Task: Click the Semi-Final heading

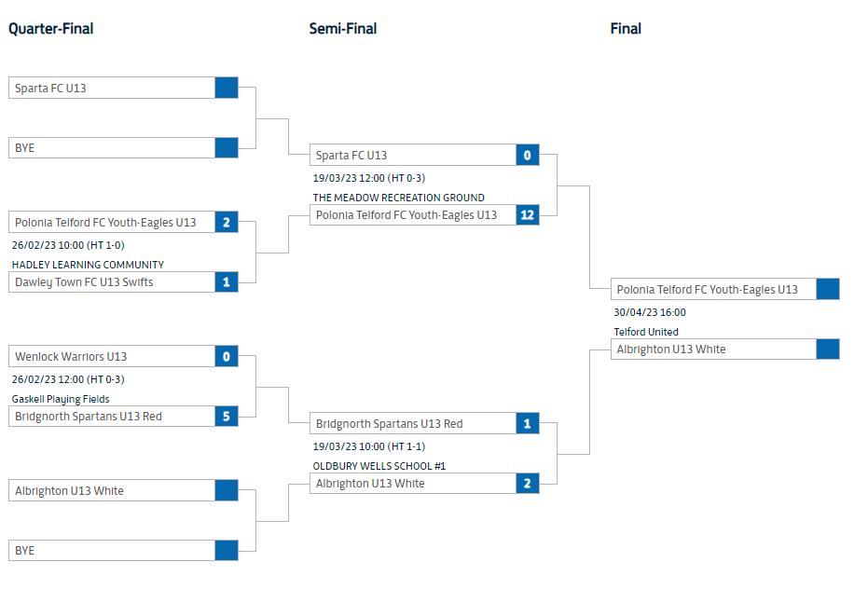Action: point(343,29)
